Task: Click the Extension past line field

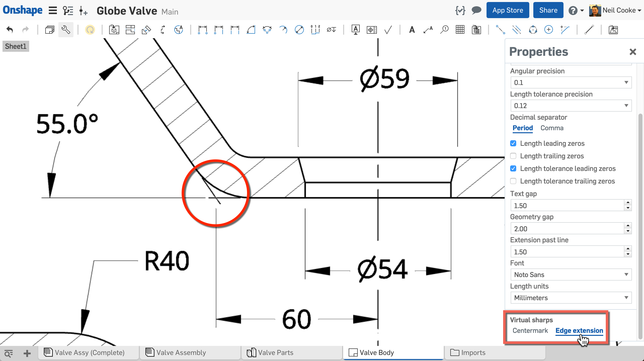Action: (x=568, y=252)
